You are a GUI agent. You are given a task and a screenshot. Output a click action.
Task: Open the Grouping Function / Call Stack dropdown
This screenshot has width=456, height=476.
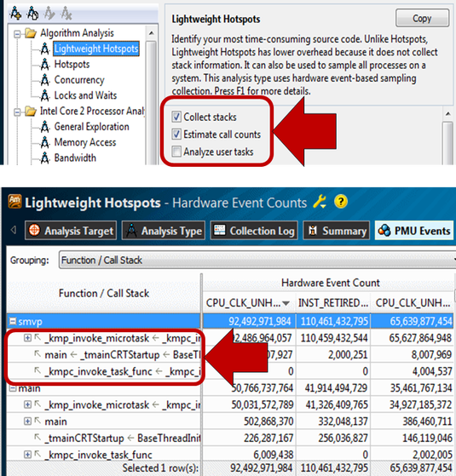pyautogui.click(x=257, y=260)
